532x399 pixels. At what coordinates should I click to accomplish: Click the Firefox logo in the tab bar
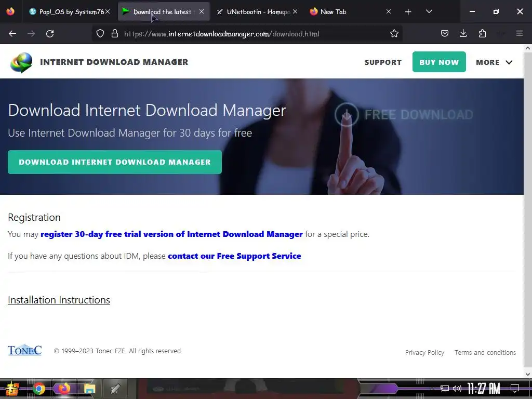click(x=10, y=11)
